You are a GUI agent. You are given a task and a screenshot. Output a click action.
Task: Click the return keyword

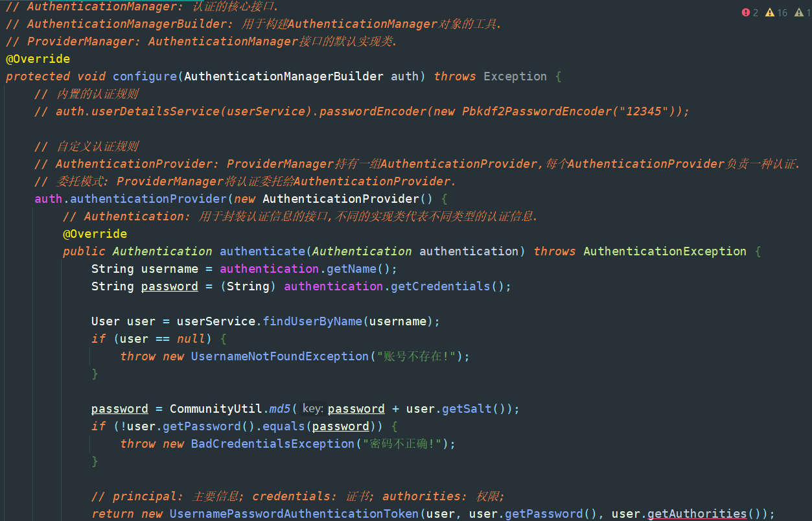113,514
